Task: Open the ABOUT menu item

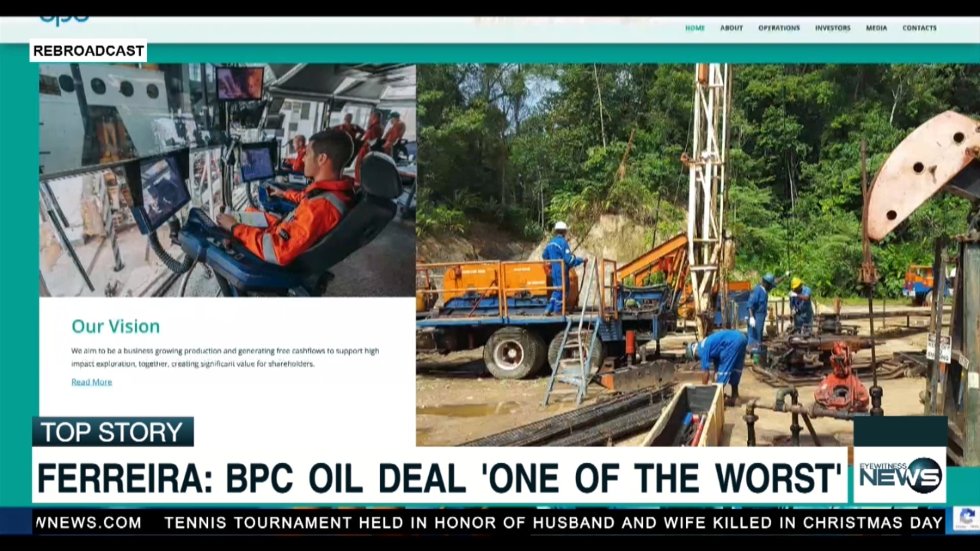Action: (731, 28)
